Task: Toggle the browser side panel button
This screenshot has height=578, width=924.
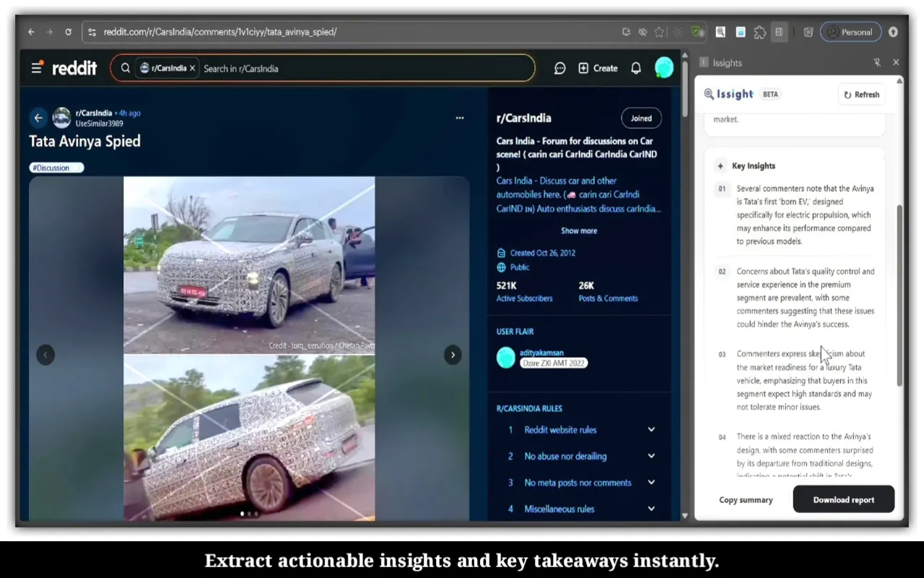Action: click(x=779, y=32)
